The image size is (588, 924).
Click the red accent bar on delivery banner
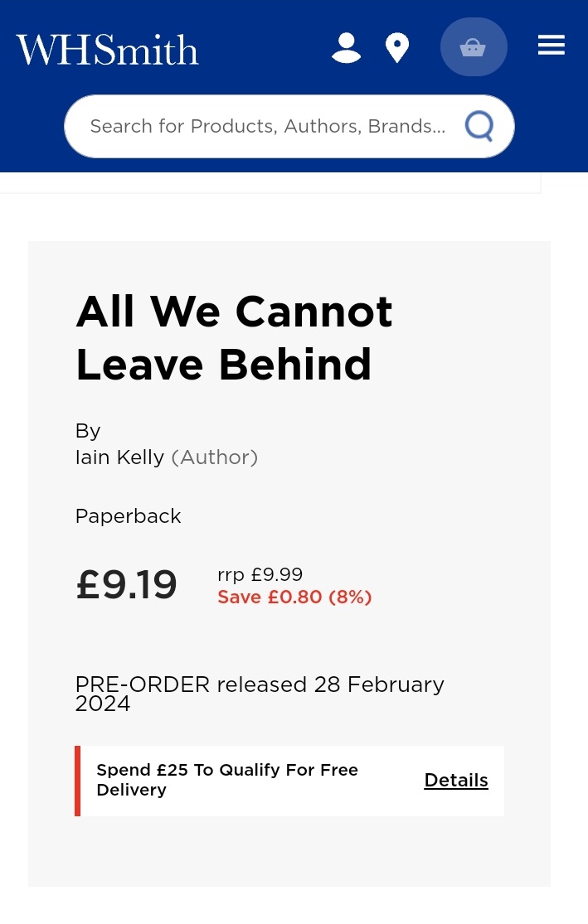click(x=78, y=781)
